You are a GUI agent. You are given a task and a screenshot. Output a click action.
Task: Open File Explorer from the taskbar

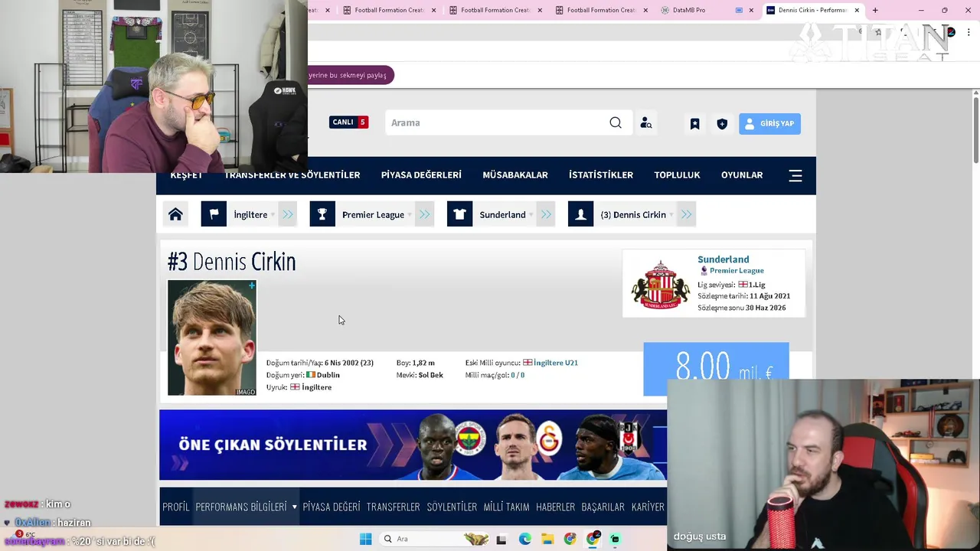click(547, 539)
